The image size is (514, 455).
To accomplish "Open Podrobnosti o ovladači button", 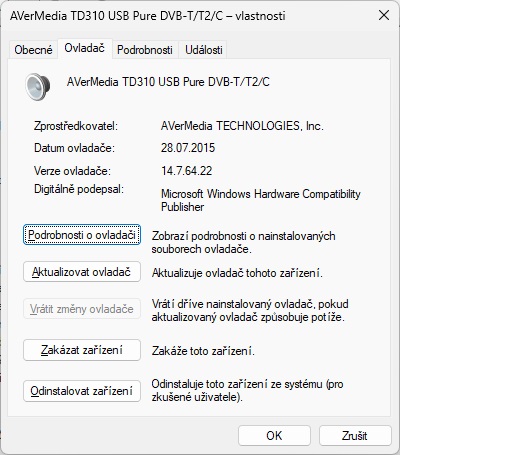I will [82, 235].
